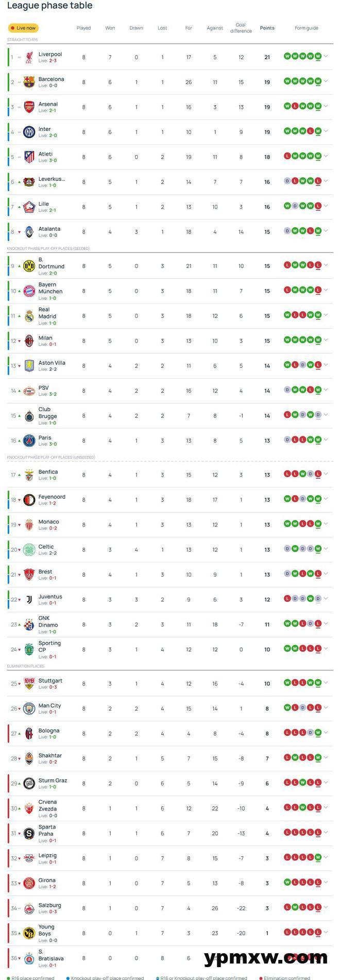The image size is (340, 980).
Task: Click the Man City club crest
Action: pos(29,708)
